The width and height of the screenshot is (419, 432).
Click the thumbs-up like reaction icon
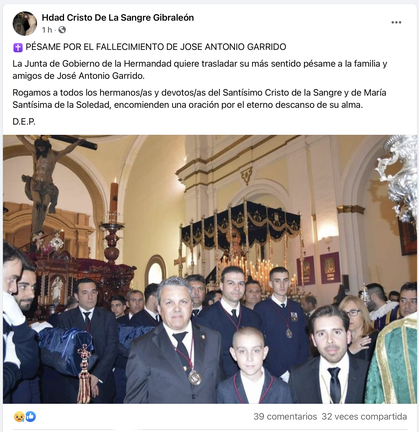click(30, 416)
